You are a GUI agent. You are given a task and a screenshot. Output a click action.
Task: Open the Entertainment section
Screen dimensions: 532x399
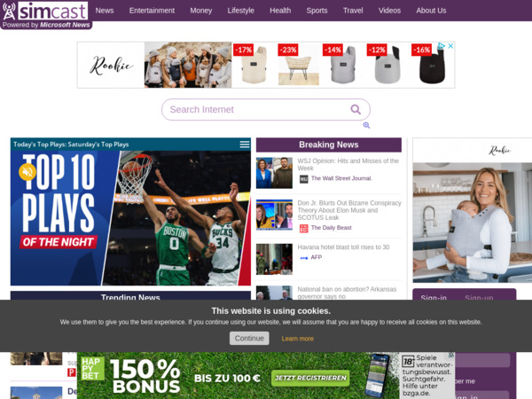[152, 11]
